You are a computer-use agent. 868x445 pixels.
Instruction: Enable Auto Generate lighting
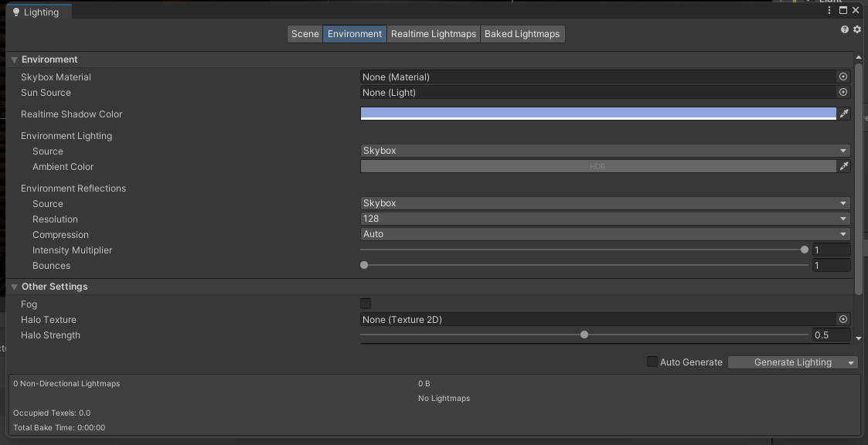pyautogui.click(x=652, y=362)
